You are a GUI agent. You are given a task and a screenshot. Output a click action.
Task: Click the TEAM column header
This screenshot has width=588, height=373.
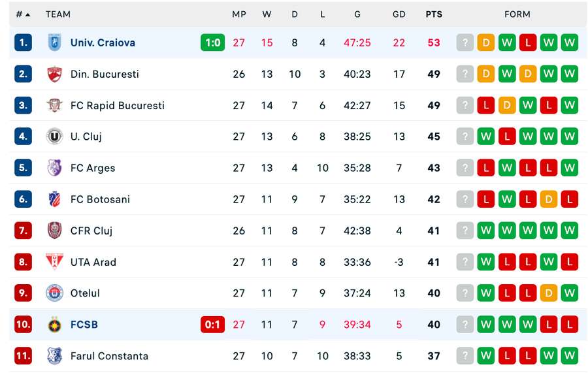coord(58,14)
